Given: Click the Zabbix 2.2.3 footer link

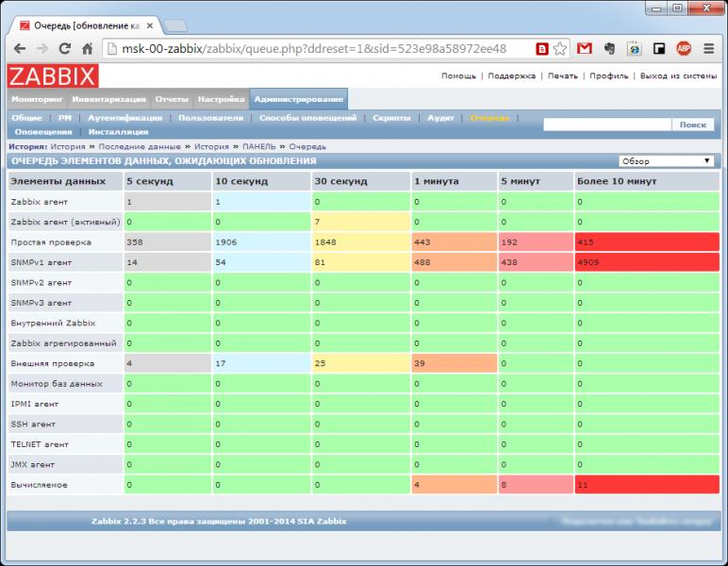Looking at the screenshot, I should pyautogui.click(x=219, y=522).
